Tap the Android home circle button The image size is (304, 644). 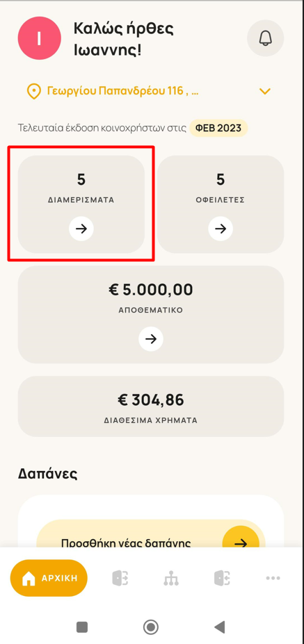coord(151,627)
